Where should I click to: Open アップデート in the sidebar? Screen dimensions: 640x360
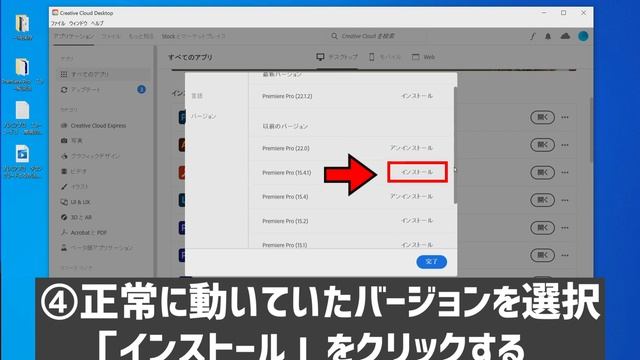86,89
